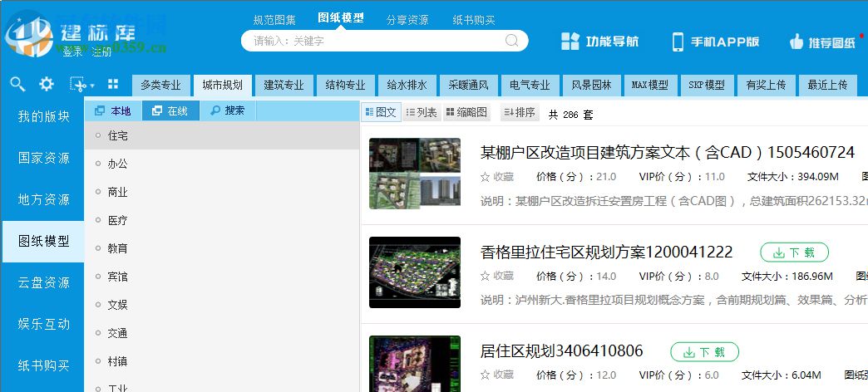Select 教育 category in list

tap(221, 248)
